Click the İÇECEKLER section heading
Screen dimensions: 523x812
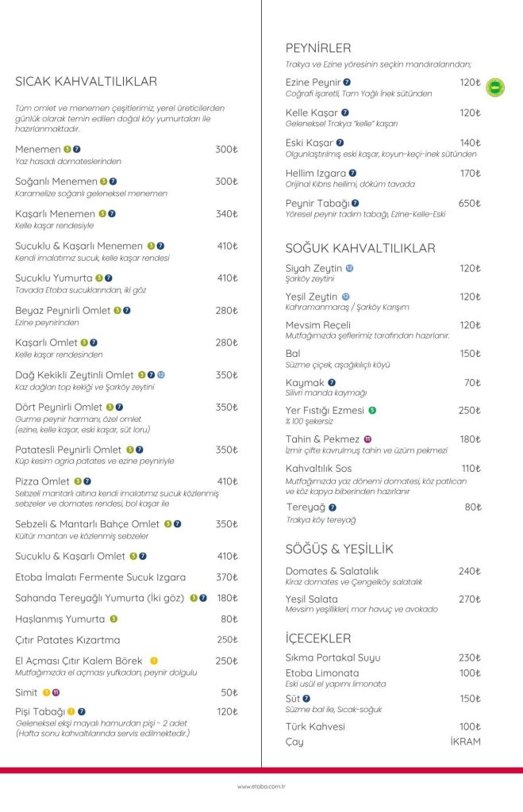pyautogui.click(x=318, y=638)
